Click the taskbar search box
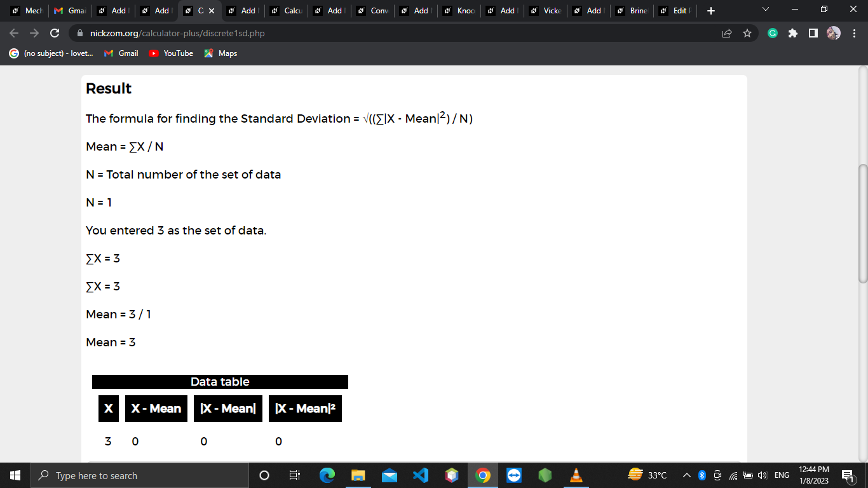868x488 pixels. point(140,475)
